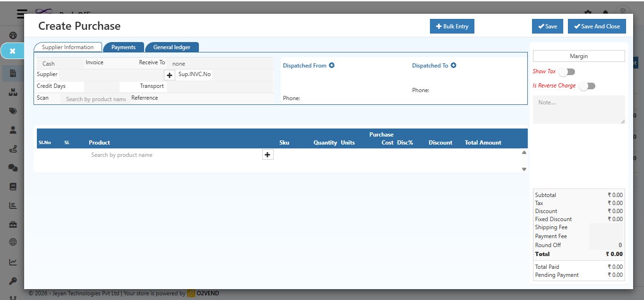The width and height of the screenshot is (644, 300).
Task: Enable the Show Tax toggle
Action: tap(567, 71)
